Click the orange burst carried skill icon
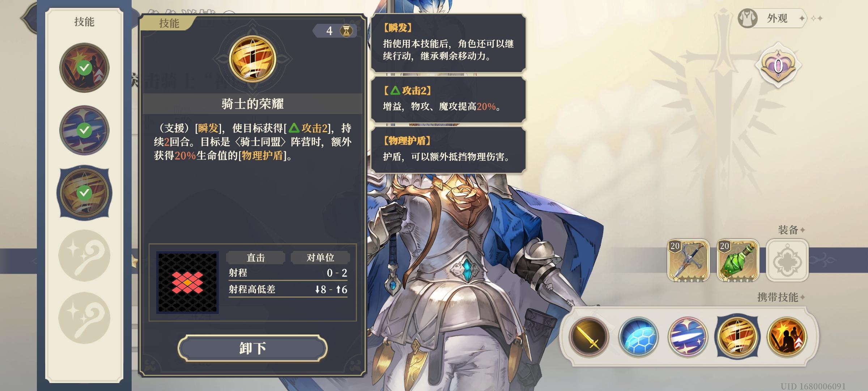 coord(787,337)
